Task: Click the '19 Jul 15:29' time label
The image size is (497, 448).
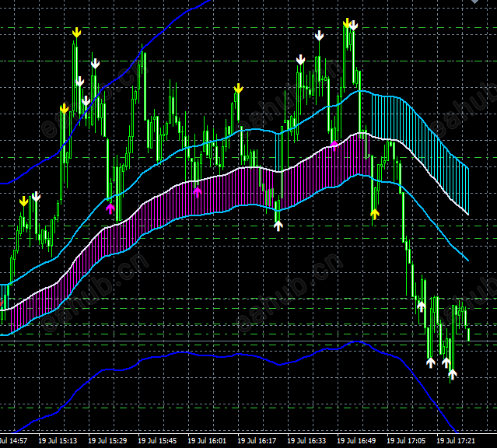Action: pos(107,441)
